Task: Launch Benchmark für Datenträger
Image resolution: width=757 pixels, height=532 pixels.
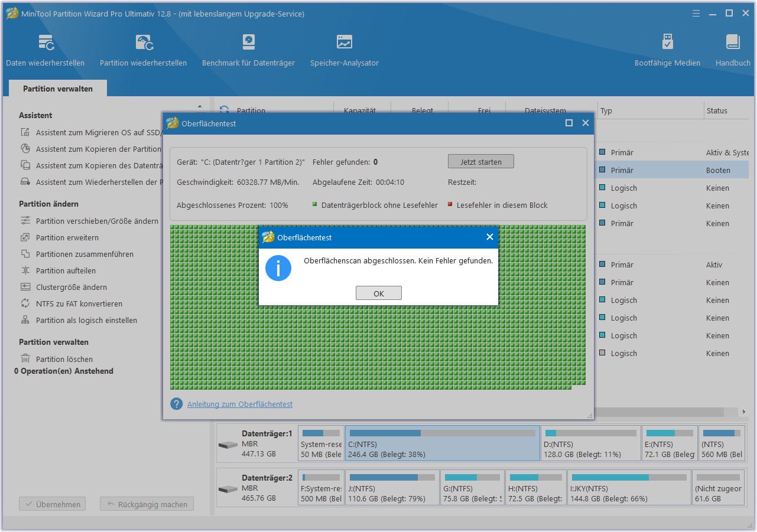Action: click(x=248, y=50)
